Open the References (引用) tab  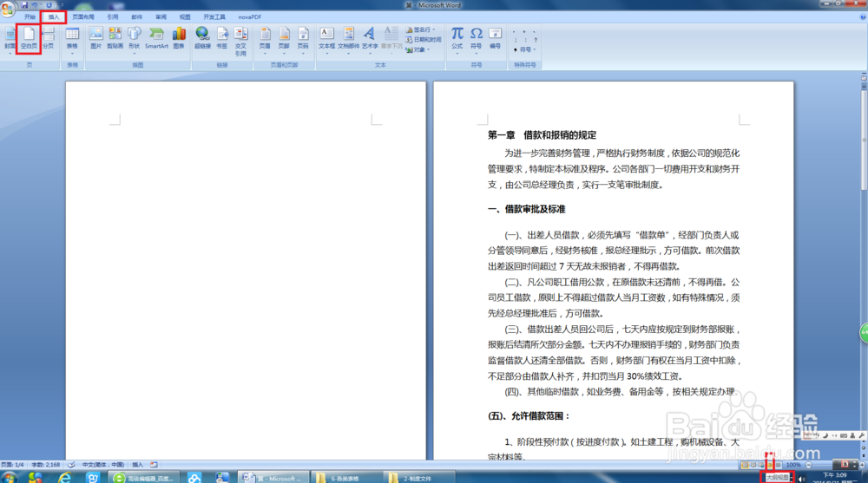point(113,17)
